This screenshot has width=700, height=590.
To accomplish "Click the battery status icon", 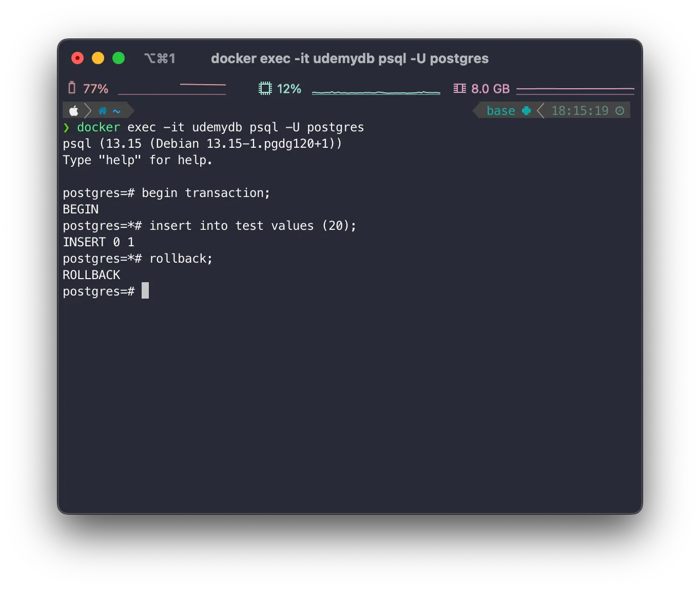I will click(x=72, y=88).
